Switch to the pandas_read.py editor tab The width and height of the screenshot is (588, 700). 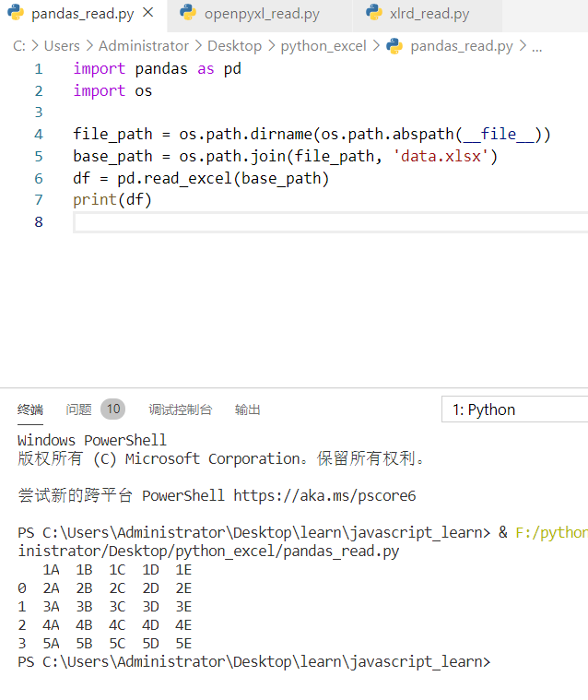83,14
